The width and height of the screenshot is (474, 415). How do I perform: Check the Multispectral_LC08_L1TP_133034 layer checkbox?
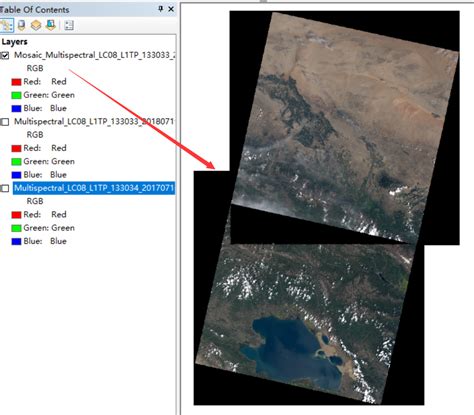pyautogui.click(x=5, y=188)
